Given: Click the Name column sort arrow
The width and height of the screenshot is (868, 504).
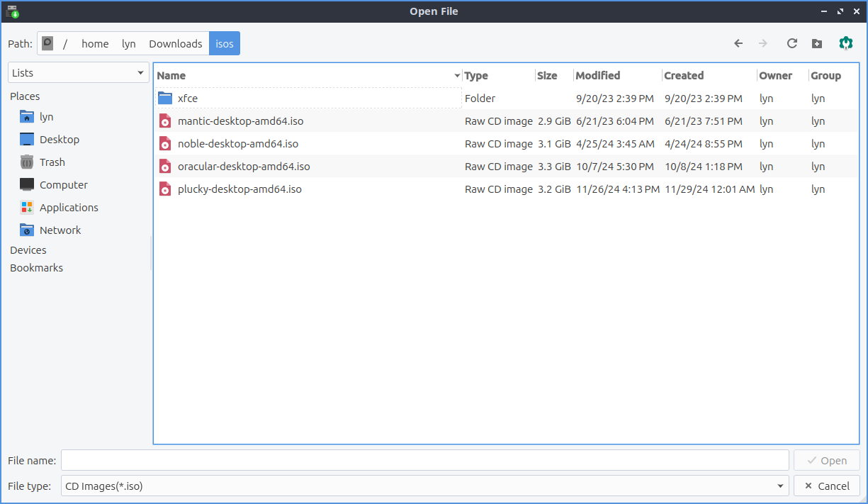Looking at the screenshot, I should coord(457,76).
